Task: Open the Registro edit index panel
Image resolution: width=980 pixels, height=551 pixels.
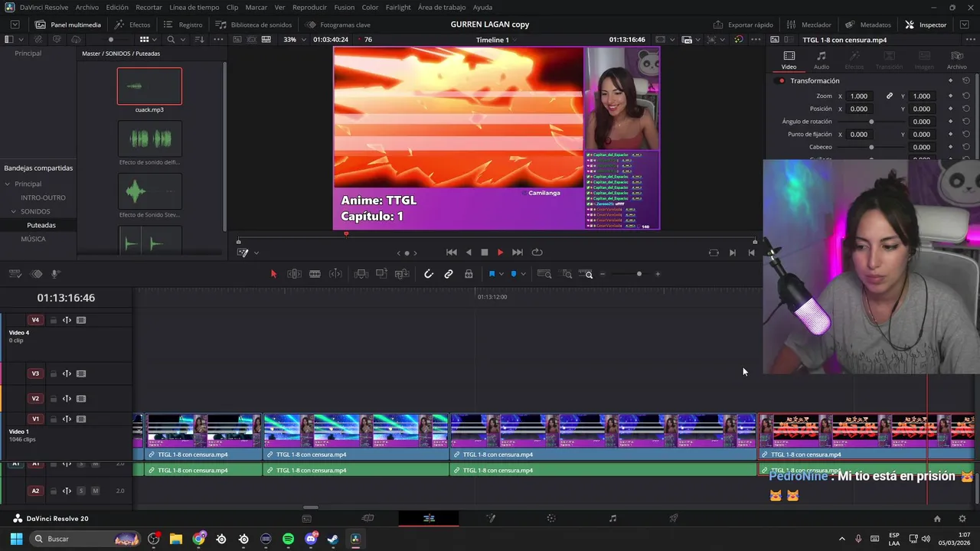Action: tap(183, 24)
